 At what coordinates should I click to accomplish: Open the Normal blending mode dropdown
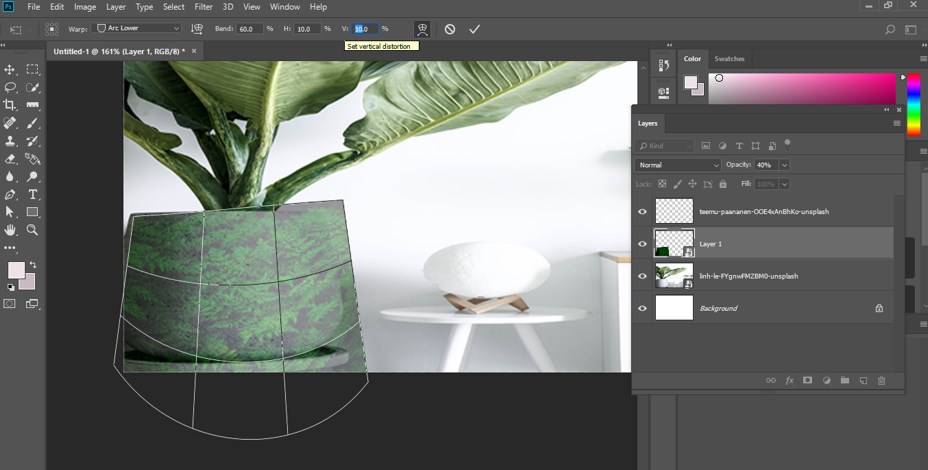(x=678, y=164)
